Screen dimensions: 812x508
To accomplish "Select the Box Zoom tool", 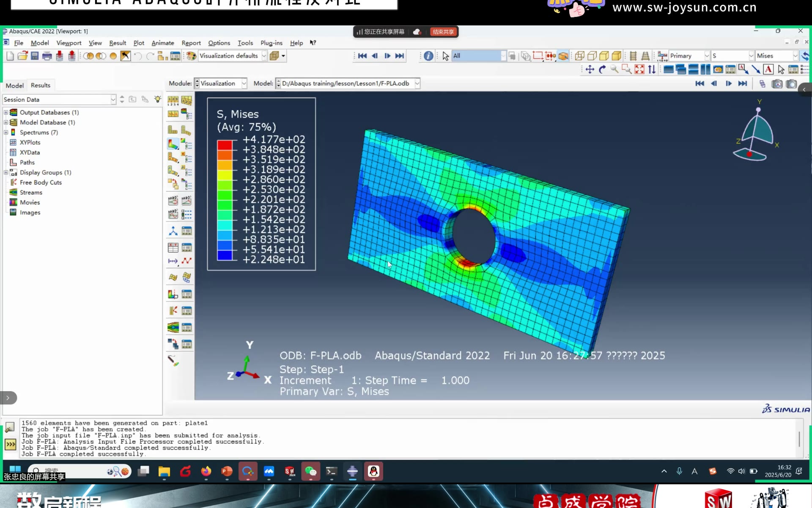I will 627,69.
